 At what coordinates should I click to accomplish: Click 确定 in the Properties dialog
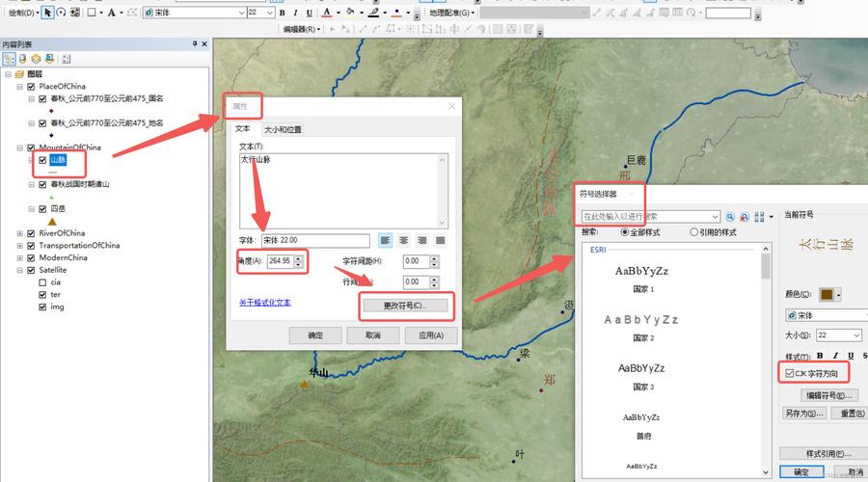click(x=315, y=335)
